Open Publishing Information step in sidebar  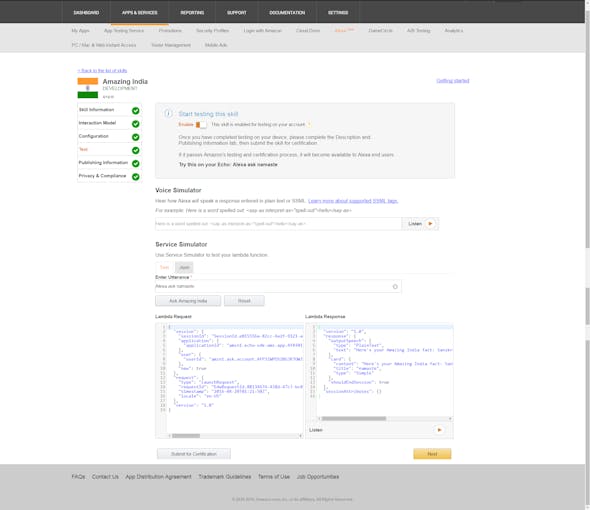click(x=103, y=163)
